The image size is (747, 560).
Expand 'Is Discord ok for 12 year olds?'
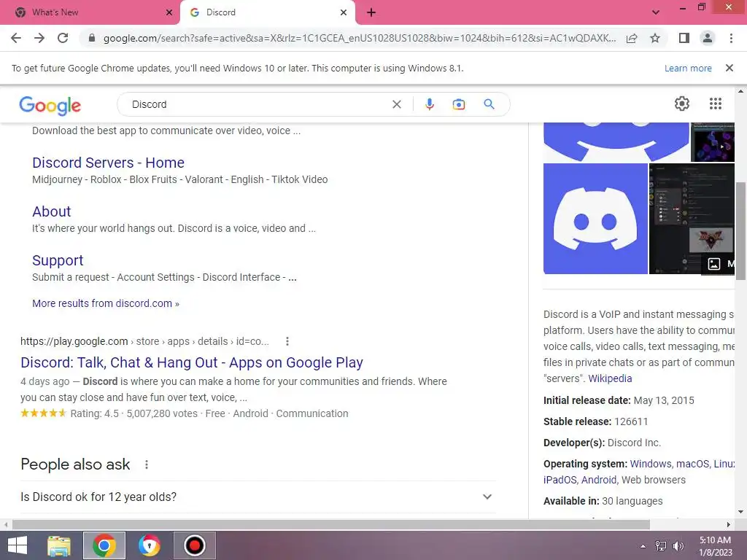click(258, 497)
